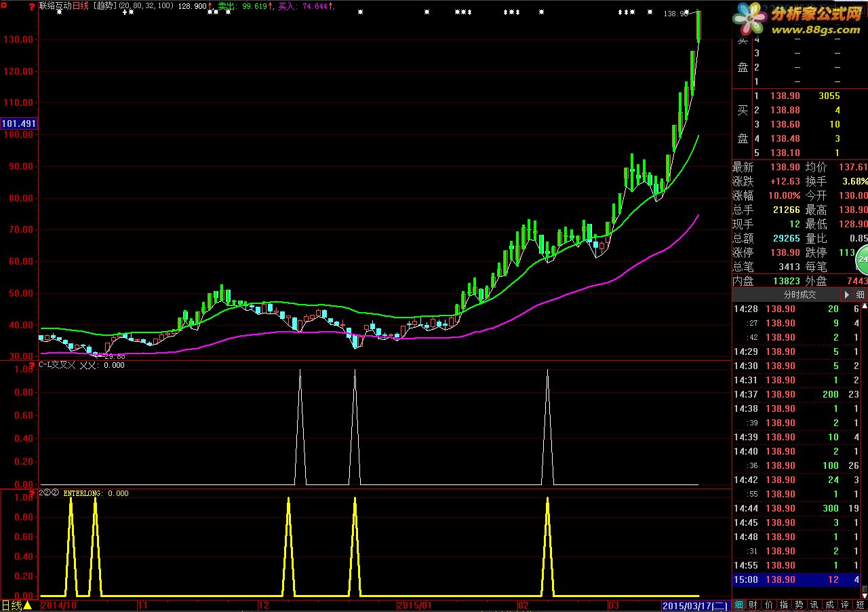Click the 总手 21266 value
868x612 pixels.
click(x=785, y=210)
